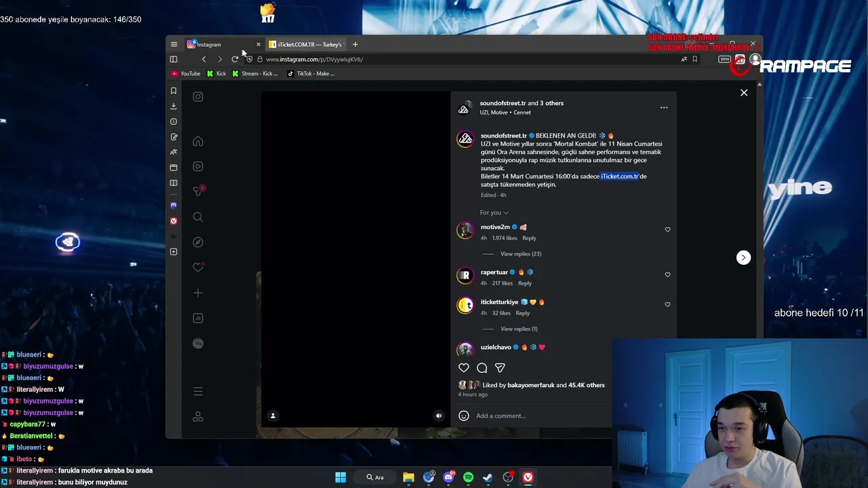The height and width of the screenshot is (488, 868).
Task: Open the Downloads panel in sidebar
Action: coord(174,106)
